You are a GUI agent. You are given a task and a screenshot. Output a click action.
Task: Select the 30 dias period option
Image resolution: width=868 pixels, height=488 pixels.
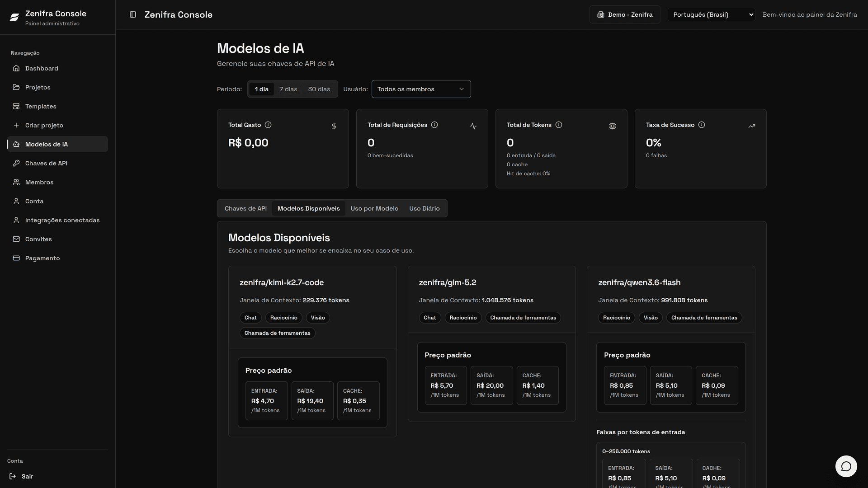point(319,89)
